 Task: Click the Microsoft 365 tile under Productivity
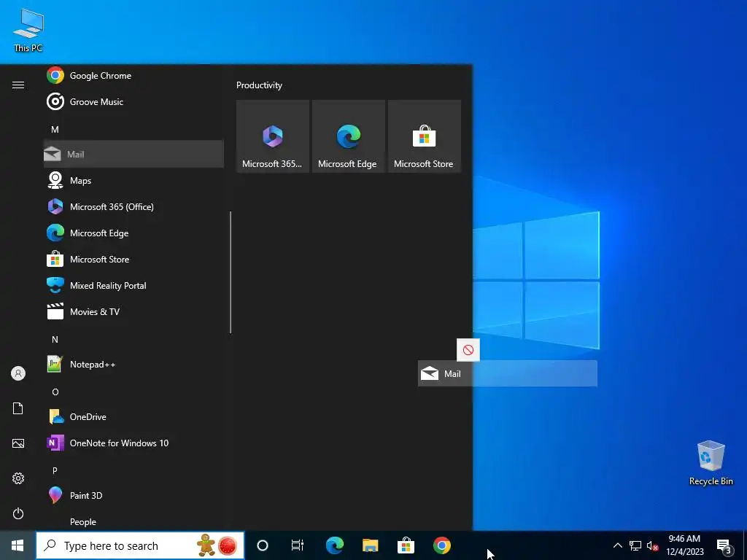tap(273, 136)
